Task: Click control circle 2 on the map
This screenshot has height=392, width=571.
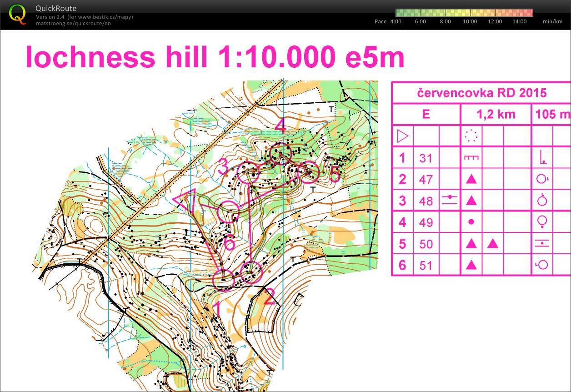Action: [x=251, y=272]
